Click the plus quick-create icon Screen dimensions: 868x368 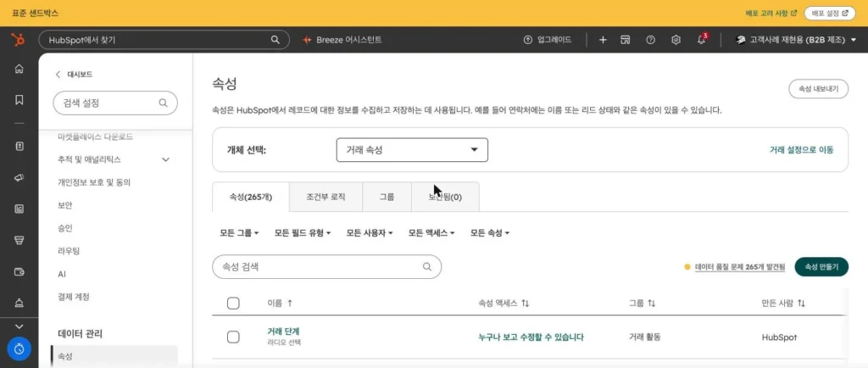point(603,40)
